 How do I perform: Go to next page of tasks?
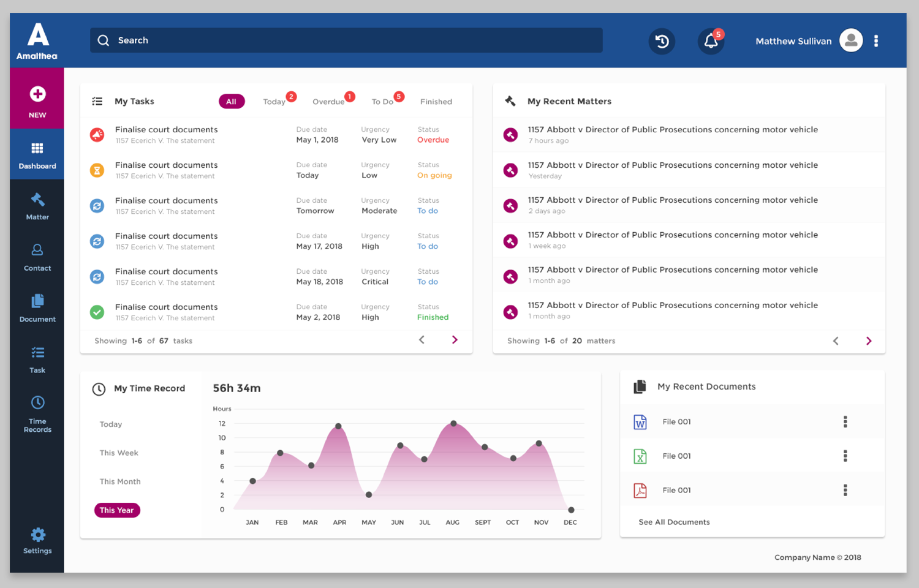[x=455, y=340]
